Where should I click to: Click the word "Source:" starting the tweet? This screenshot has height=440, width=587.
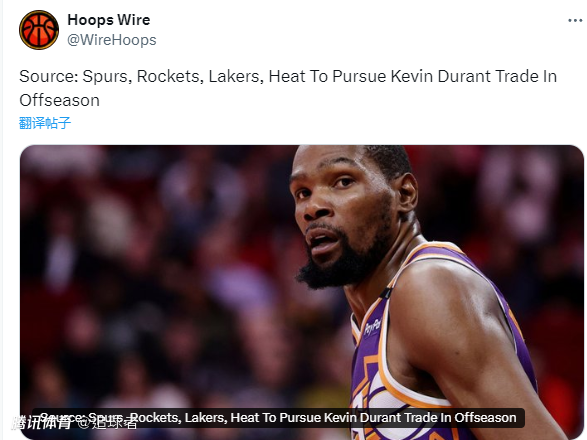49,76
